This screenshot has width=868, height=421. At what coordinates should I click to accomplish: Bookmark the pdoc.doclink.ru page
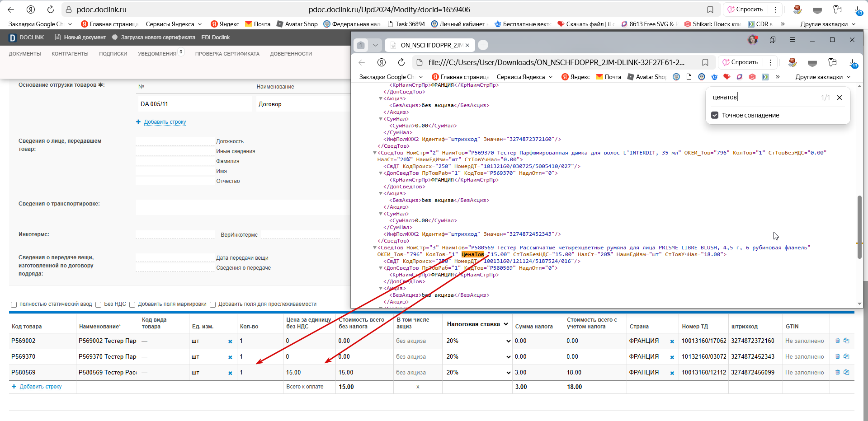710,9
